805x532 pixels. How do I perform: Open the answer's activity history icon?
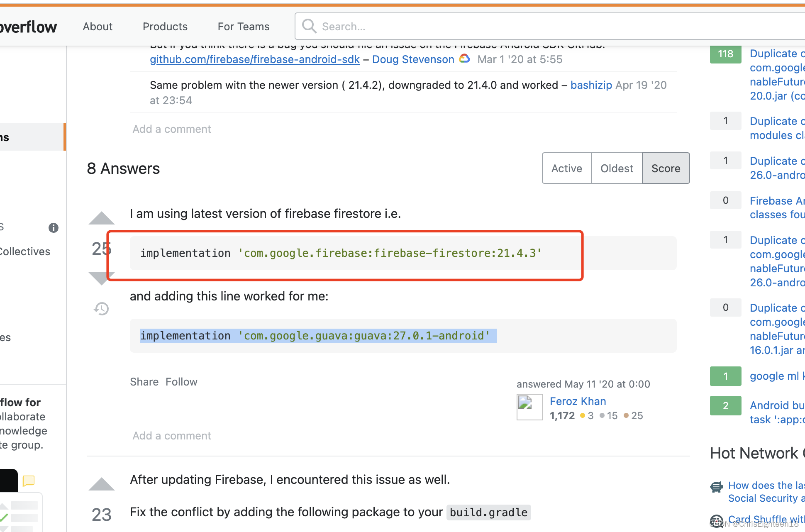click(101, 309)
